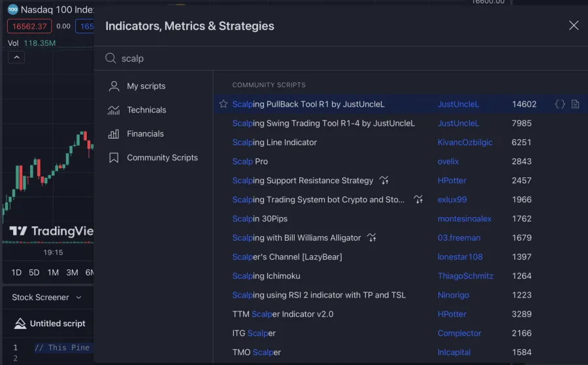The width and height of the screenshot is (588, 365).
Task: Open author profile lonestar108
Action: (460, 257)
